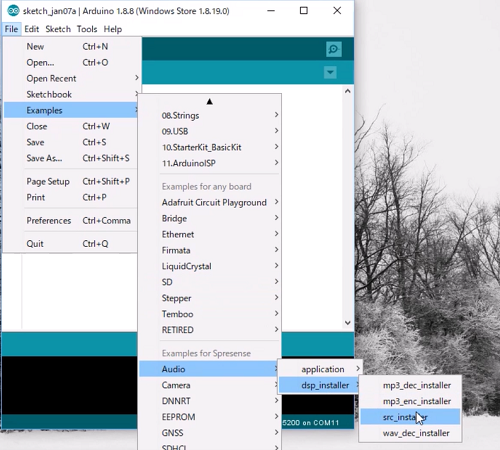Expand Adafruit Circuit Playground examples
Viewport: 500px width, 450px height.
(210, 202)
